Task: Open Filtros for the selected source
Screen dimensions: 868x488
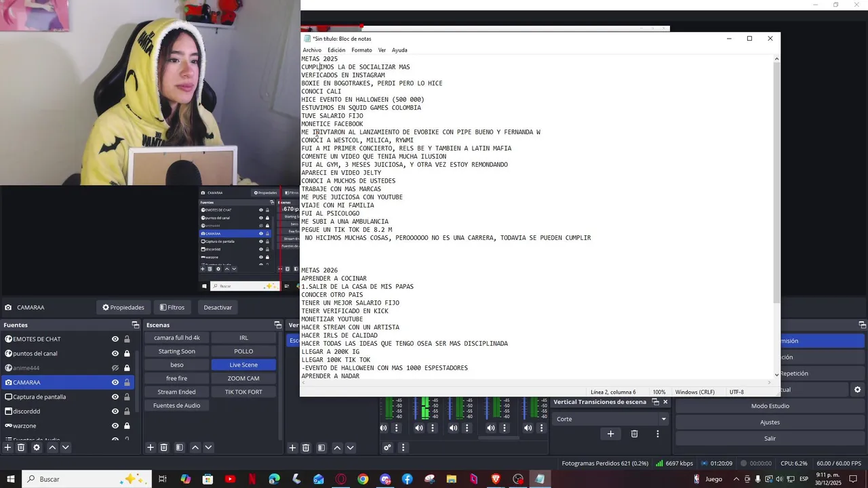Action: (x=172, y=307)
